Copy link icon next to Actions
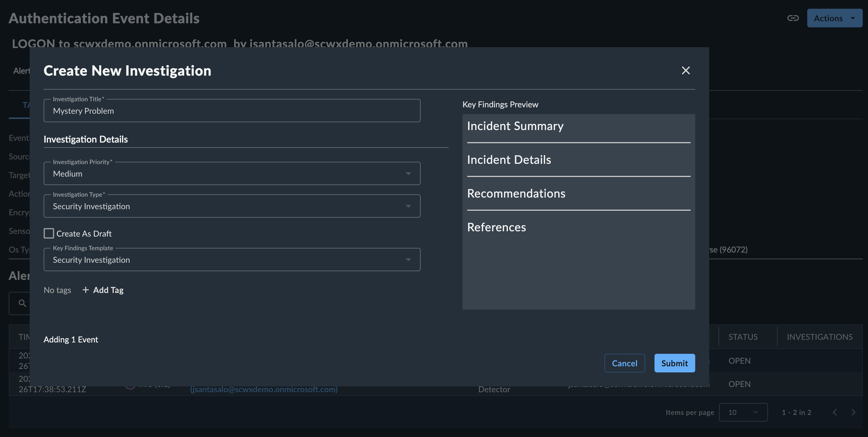 pos(793,18)
